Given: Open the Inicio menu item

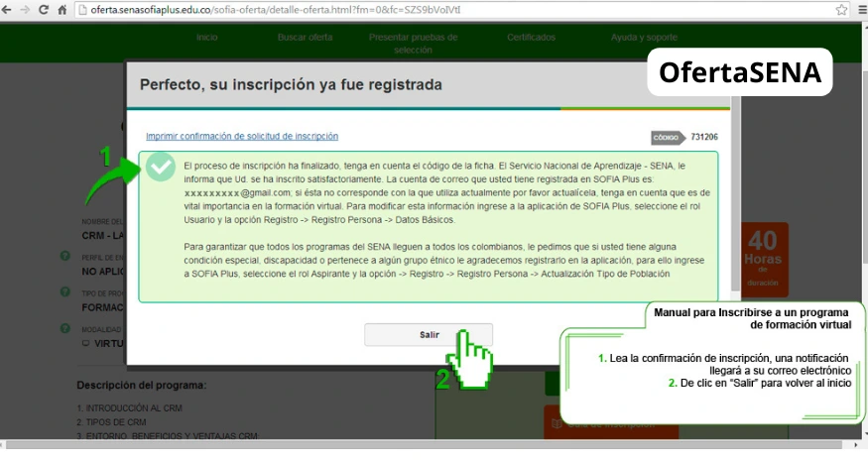Looking at the screenshot, I should (206, 37).
